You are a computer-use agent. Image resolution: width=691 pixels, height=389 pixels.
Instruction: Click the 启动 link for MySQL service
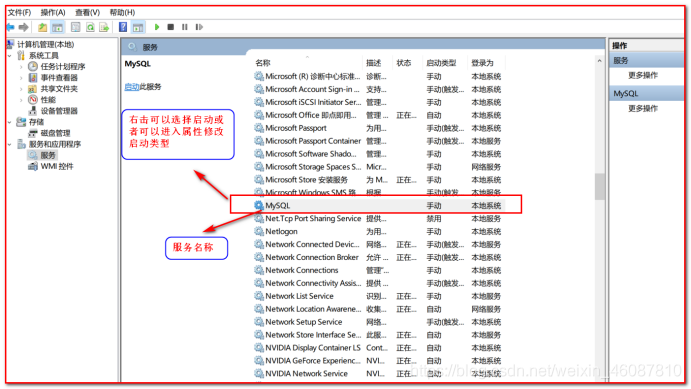pos(132,87)
